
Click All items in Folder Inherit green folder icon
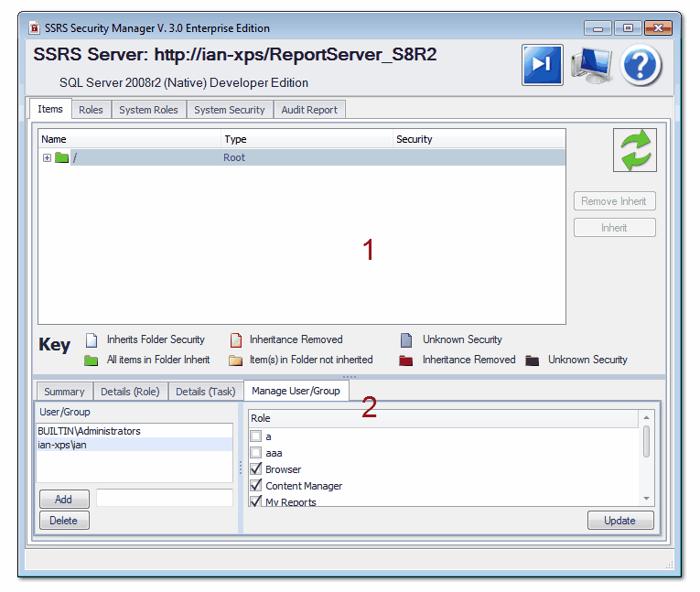coord(92,361)
